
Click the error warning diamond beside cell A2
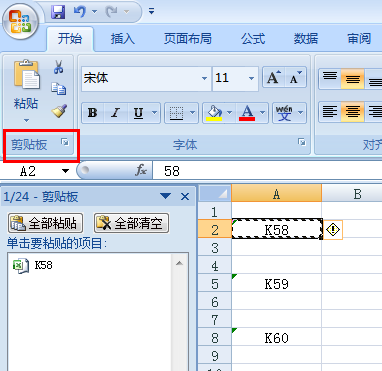(x=333, y=230)
